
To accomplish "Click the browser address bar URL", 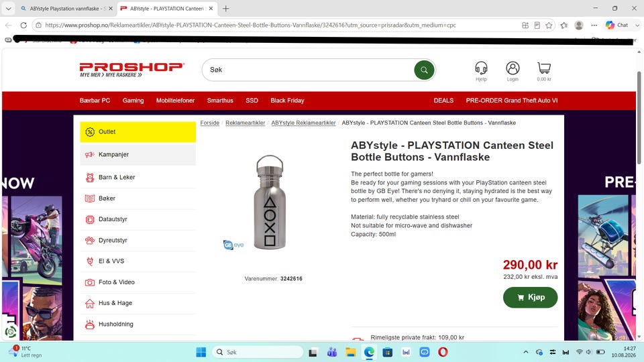I will tap(250, 25).
